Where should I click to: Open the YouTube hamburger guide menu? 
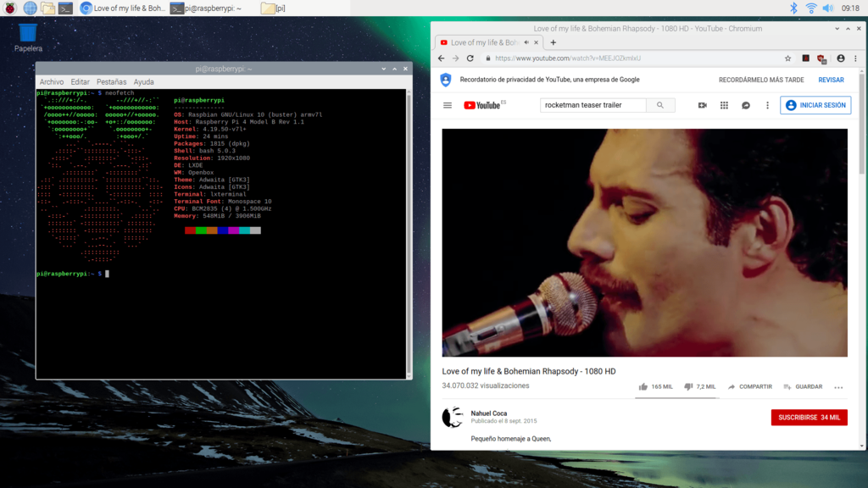(x=448, y=106)
